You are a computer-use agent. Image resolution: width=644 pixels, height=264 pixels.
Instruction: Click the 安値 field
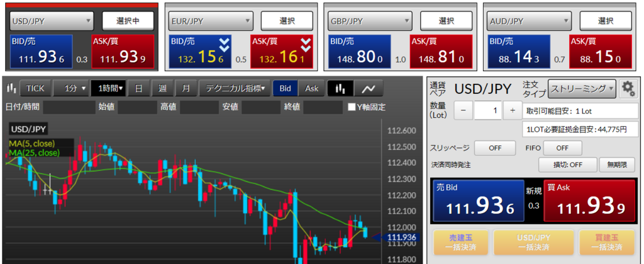coord(261,107)
